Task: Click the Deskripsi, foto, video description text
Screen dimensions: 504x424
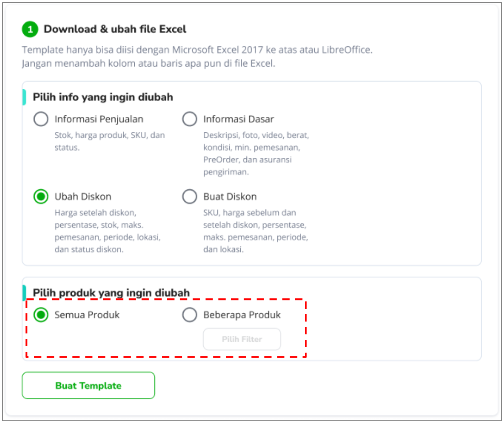Action: pos(256,153)
